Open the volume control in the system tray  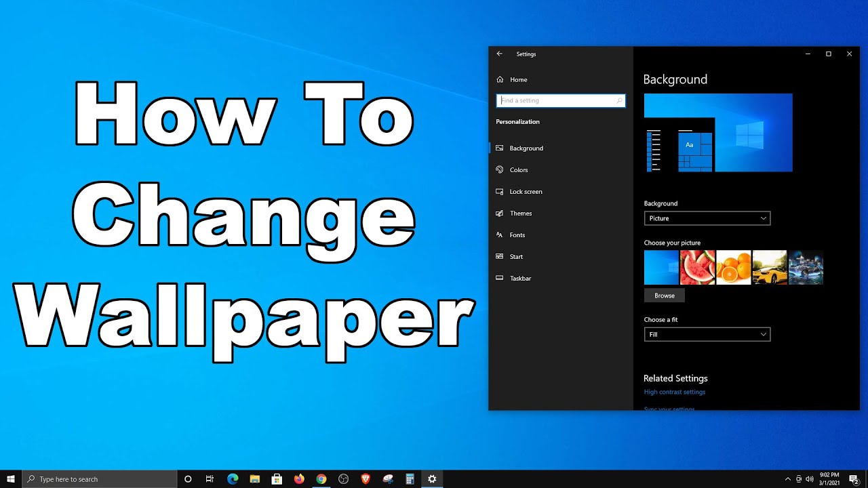point(809,479)
